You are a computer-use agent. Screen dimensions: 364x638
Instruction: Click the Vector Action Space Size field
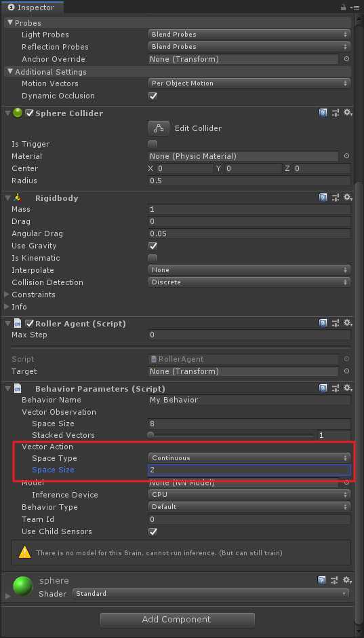pos(249,470)
